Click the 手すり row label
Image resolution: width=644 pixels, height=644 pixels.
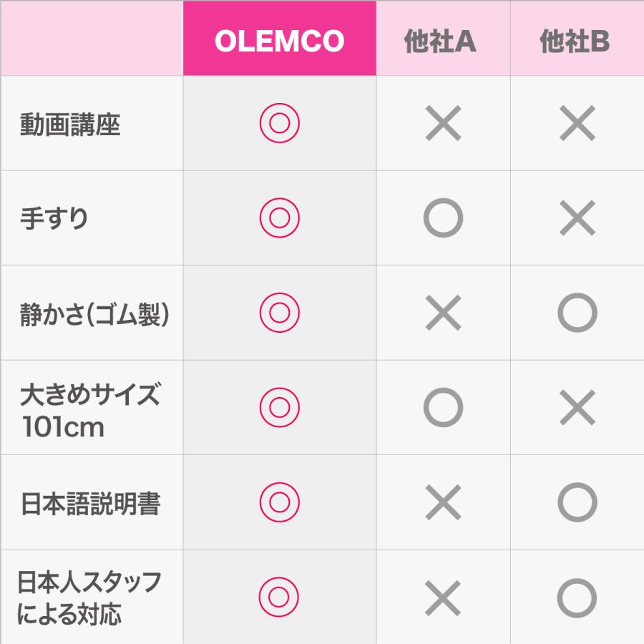point(54,218)
